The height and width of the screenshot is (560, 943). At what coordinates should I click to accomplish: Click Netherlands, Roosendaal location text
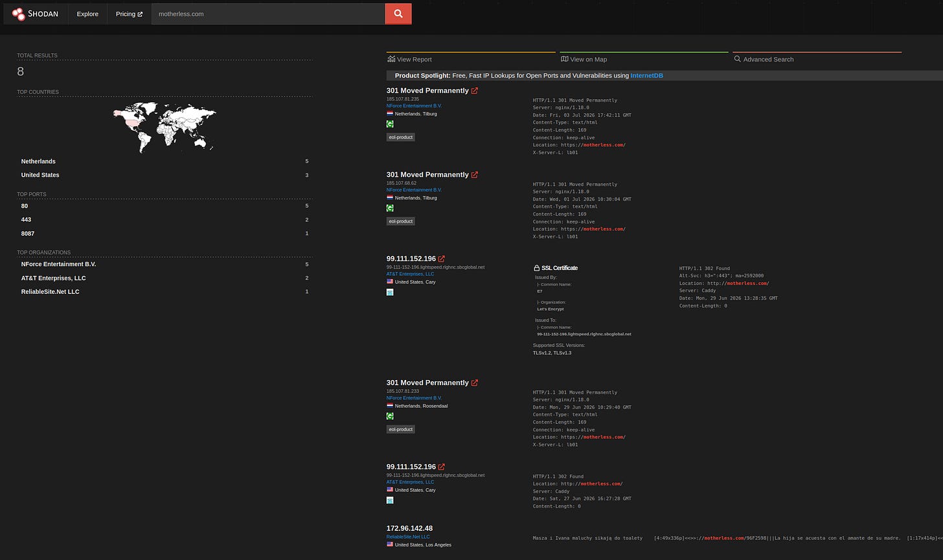pos(421,406)
